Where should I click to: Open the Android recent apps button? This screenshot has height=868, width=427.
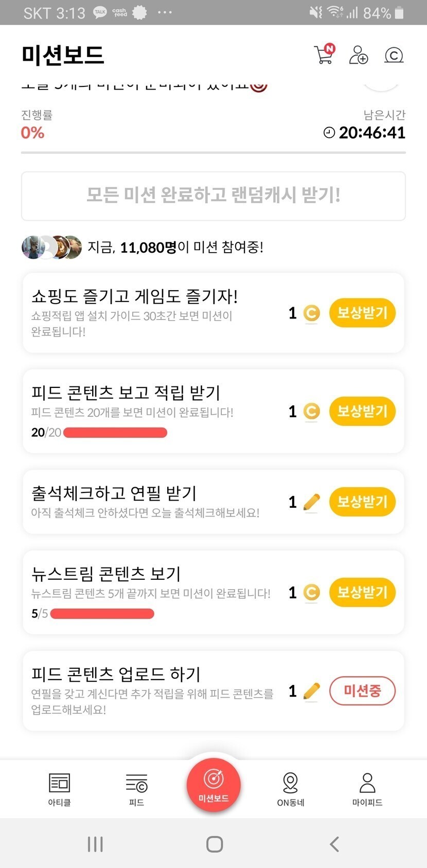pos(95,844)
